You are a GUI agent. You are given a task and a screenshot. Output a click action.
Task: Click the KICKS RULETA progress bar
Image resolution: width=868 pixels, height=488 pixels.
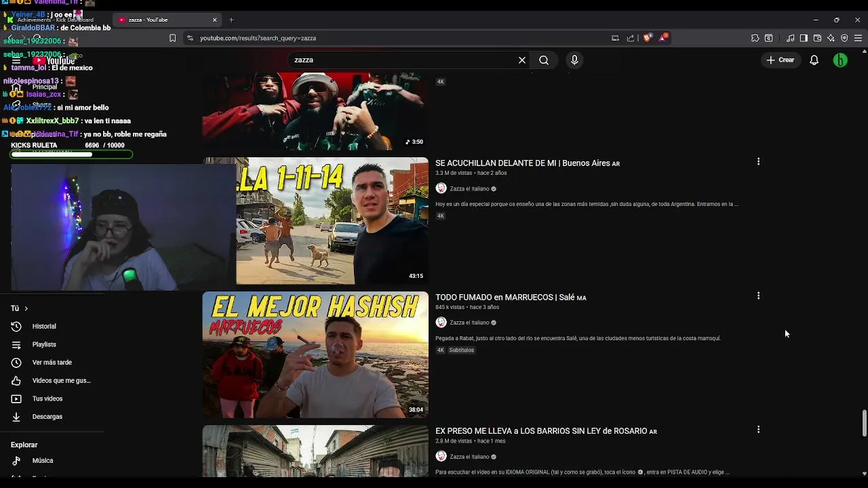[x=71, y=155]
